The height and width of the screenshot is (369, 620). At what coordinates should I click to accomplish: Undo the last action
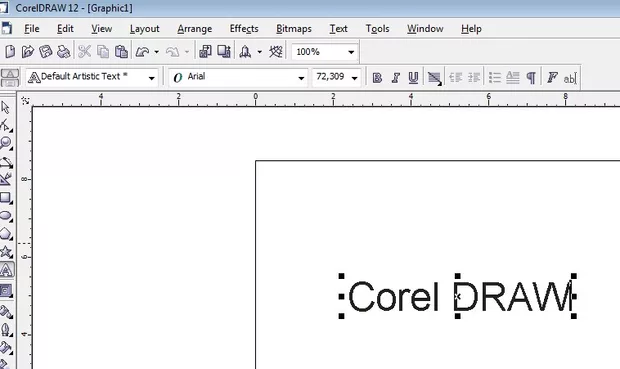click(x=142, y=51)
